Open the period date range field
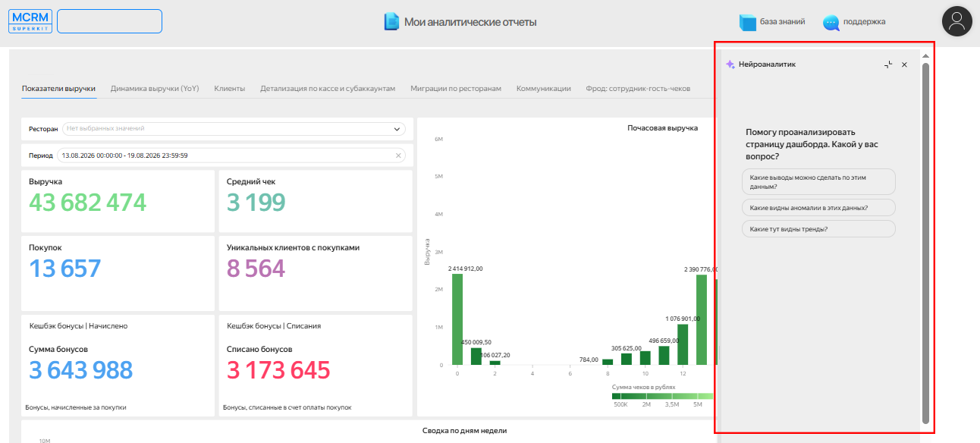980x443 pixels. click(x=231, y=156)
